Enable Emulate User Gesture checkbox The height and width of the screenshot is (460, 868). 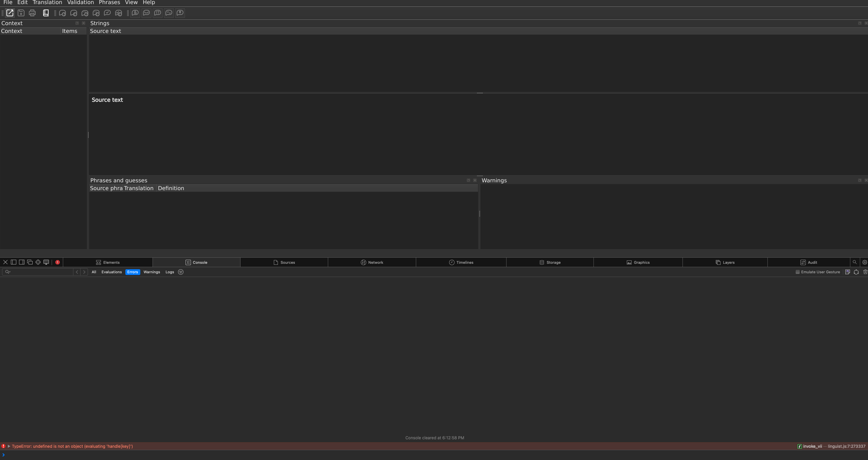[x=798, y=272]
